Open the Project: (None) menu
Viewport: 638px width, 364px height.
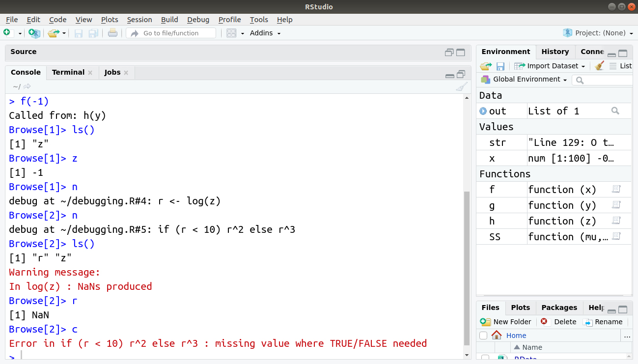(x=598, y=33)
